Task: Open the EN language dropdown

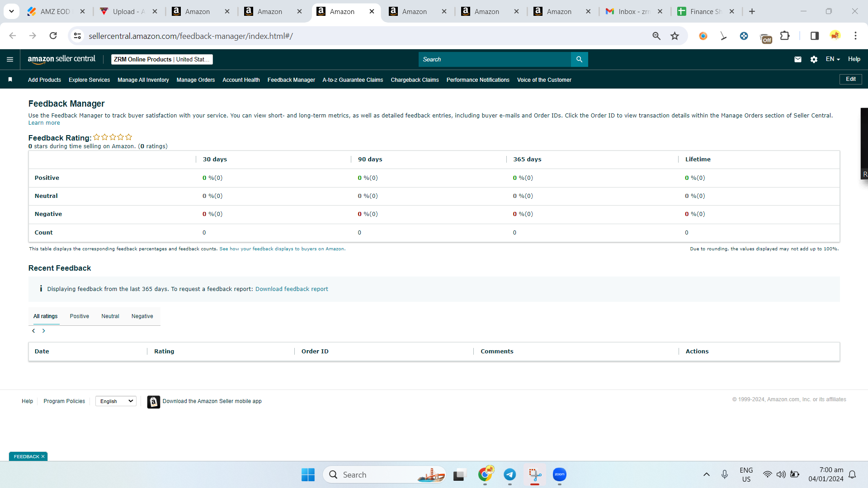Action: pos(833,59)
